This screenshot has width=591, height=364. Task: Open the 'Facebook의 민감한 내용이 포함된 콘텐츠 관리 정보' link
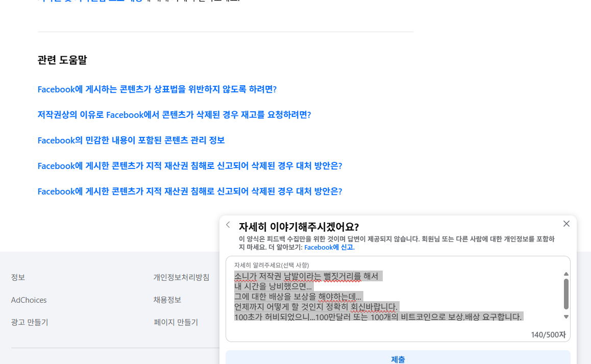131,140
